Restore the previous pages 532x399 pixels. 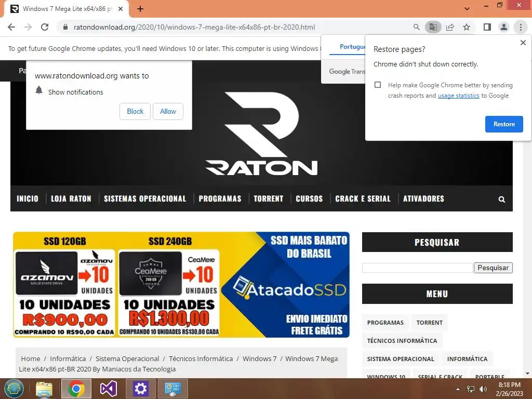click(504, 124)
